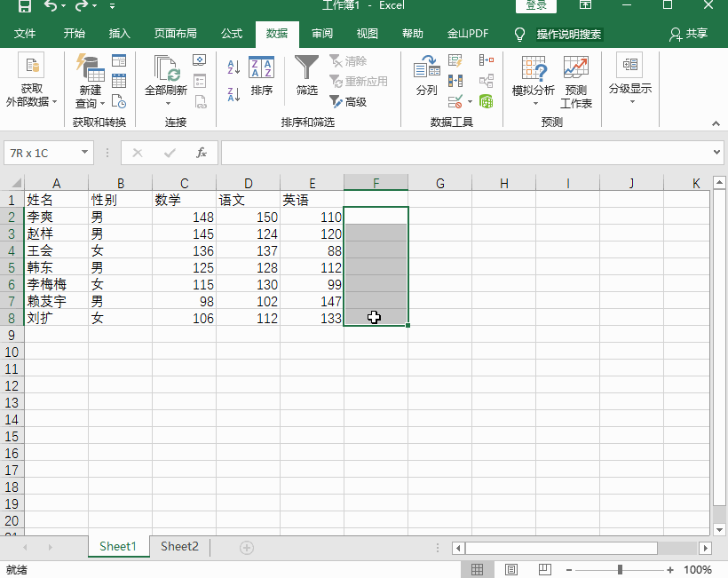Add a new sheet with the plus button
Viewport: 728px width, 578px height.
pyautogui.click(x=247, y=548)
